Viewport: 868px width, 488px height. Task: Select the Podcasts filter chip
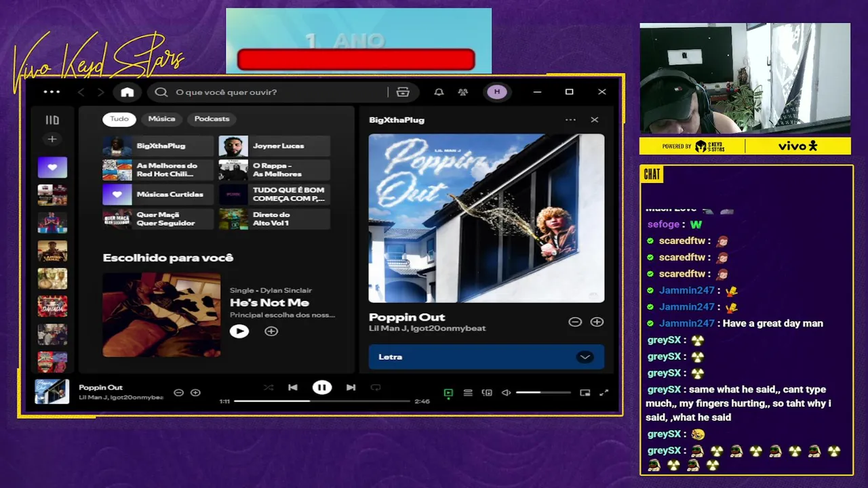pos(212,119)
